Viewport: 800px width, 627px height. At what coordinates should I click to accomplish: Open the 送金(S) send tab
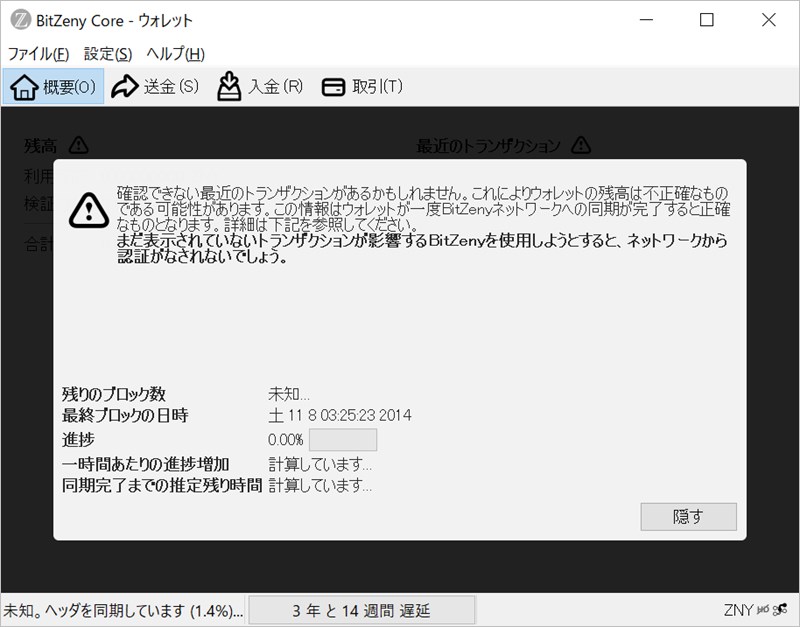point(155,87)
